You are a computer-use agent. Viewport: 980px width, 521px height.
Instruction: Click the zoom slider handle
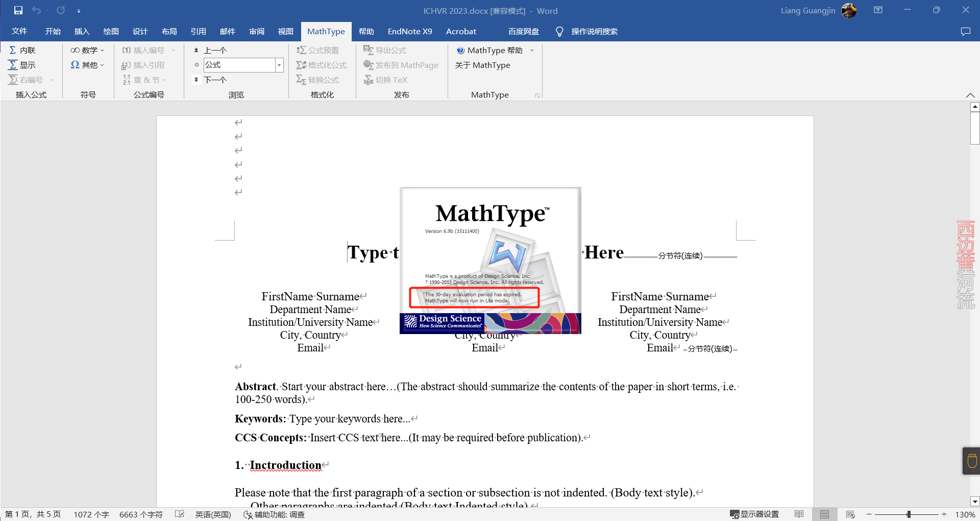click(909, 514)
